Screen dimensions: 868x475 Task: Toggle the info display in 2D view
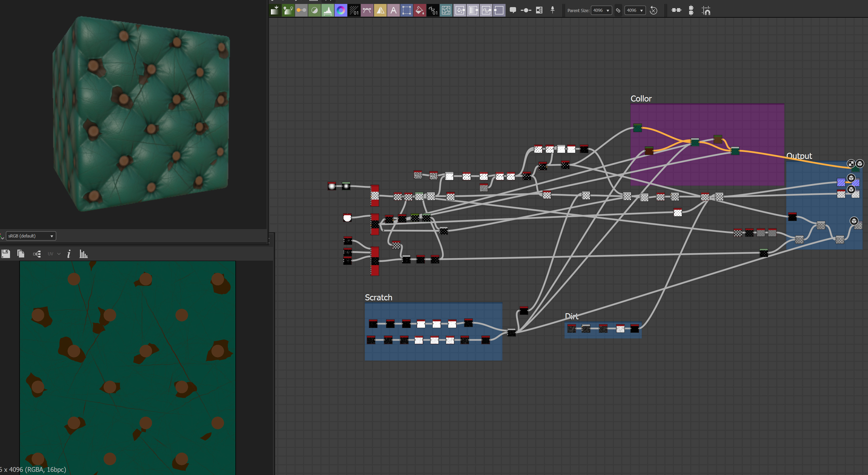click(x=69, y=254)
